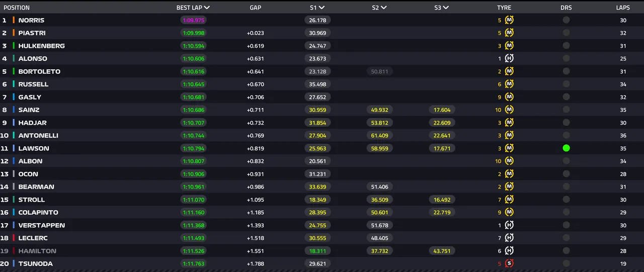The width and height of the screenshot is (644, 272).
Task: Click Gasly's medium tyre icon
Action: (509, 97)
